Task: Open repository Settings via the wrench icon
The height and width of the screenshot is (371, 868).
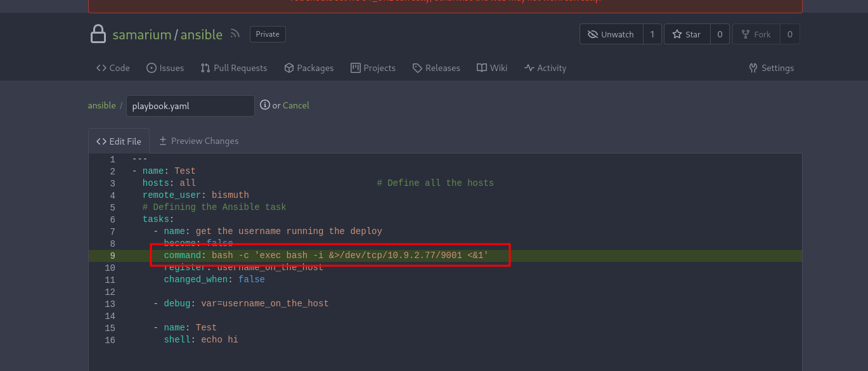Action: (x=753, y=68)
